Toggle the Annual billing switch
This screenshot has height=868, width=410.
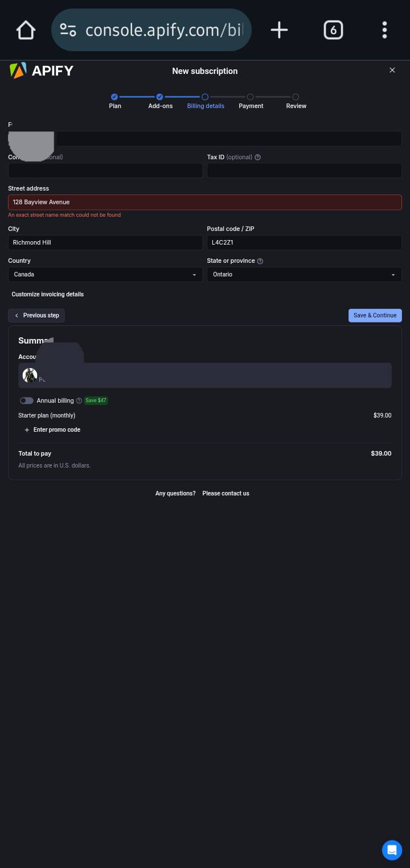click(26, 400)
